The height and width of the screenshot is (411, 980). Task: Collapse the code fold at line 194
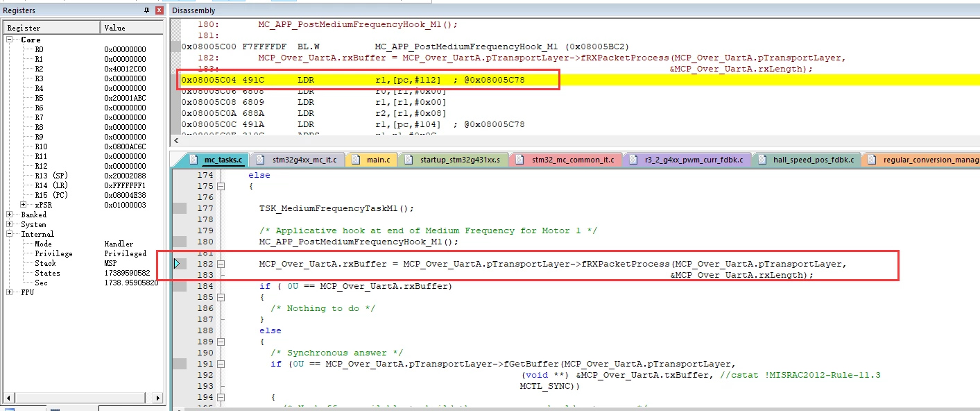pos(221,397)
